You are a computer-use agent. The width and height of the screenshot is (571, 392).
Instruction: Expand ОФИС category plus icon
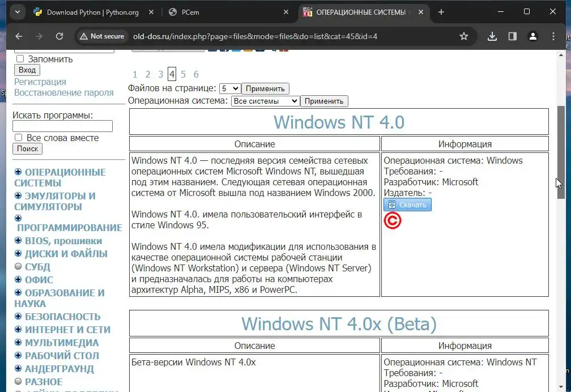pos(18,279)
